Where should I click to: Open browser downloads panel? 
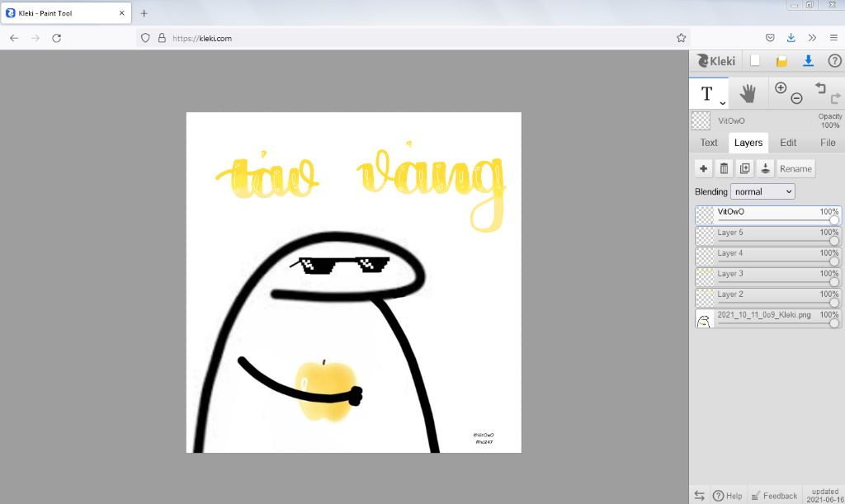point(791,38)
